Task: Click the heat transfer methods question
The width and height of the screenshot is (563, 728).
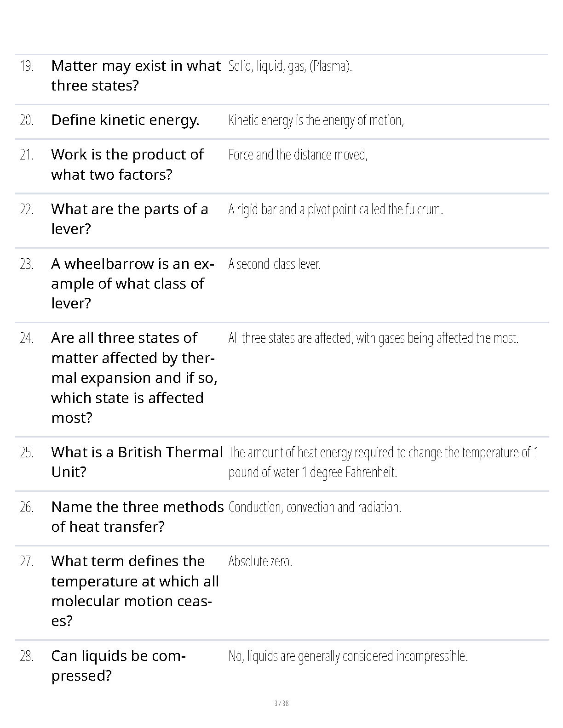Action: coord(138,517)
